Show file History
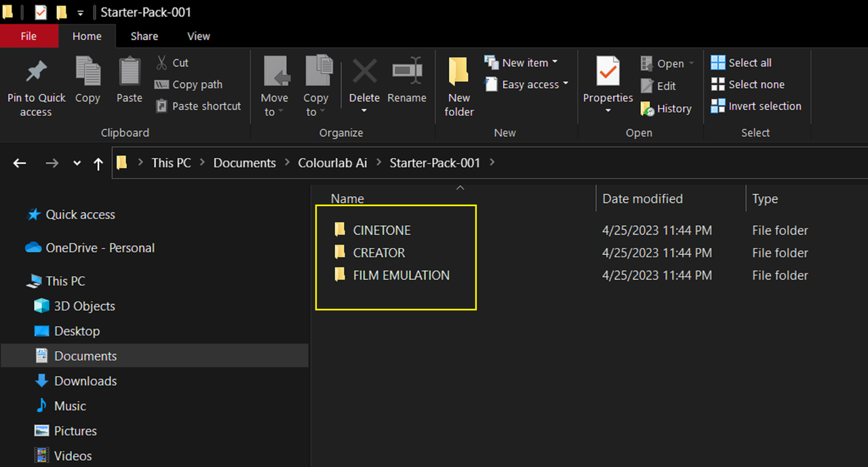 (x=666, y=108)
